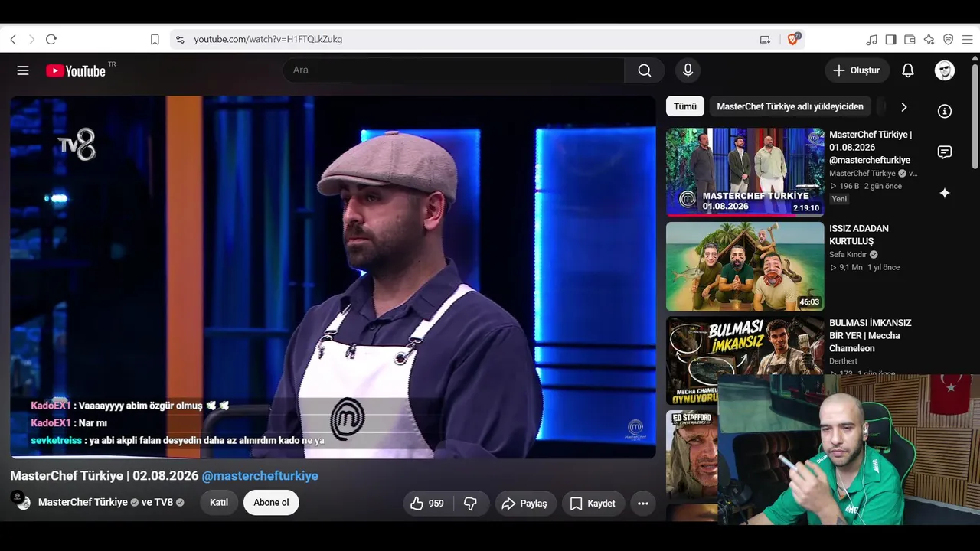Image resolution: width=980 pixels, height=551 pixels.
Task: Save the video with Kaydet
Action: click(x=593, y=504)
